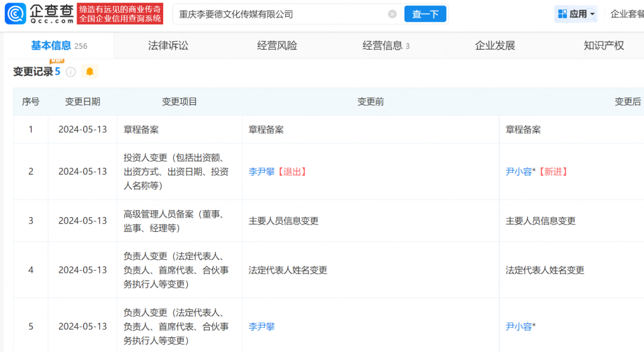The width and height of the screenshot is (644, 352).
Task: Open 李尹攀 link in row 2
Action: point(262,171)
